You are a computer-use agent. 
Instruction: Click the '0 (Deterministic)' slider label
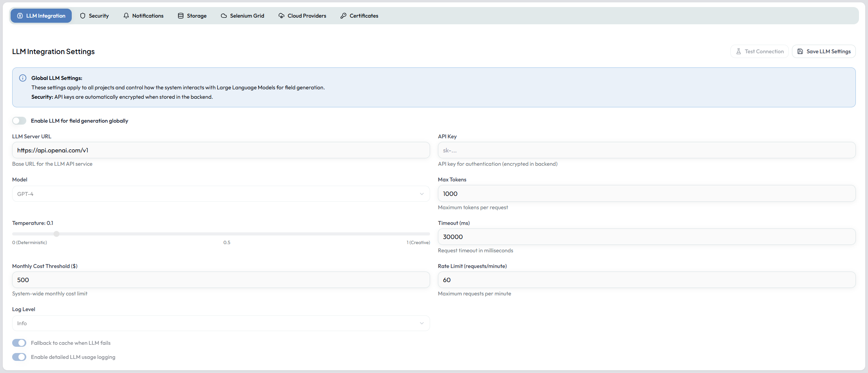(29, 243)
